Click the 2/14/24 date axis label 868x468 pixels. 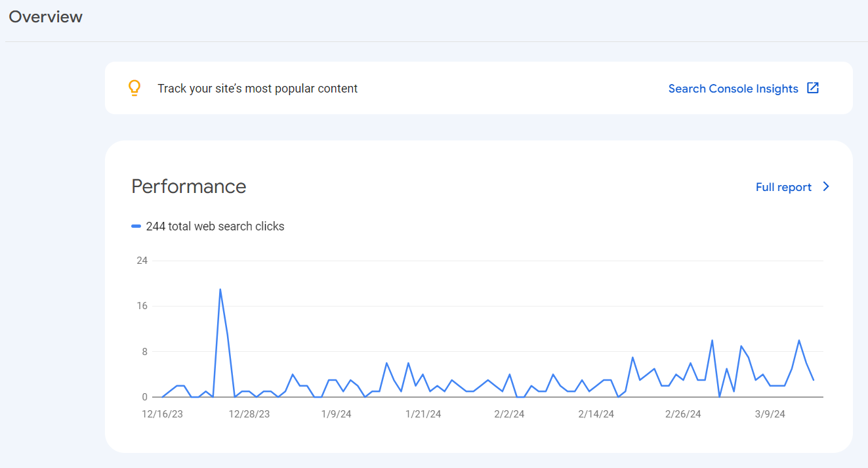point(596,414)
